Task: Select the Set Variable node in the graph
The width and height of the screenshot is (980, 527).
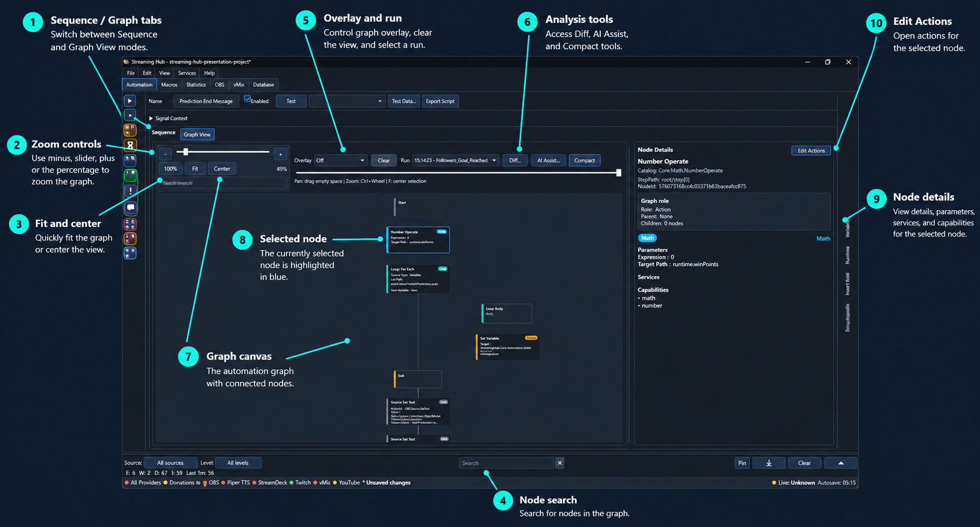Action: coord(508,347)
